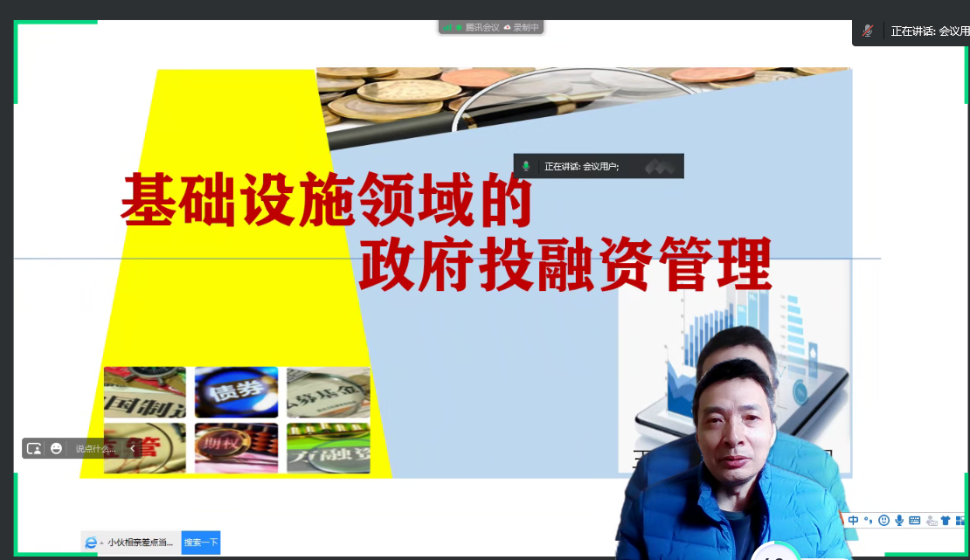Open the IME smiley emoji panel
The height and width of the screenshot is (560, 970).
click(884, 520)
